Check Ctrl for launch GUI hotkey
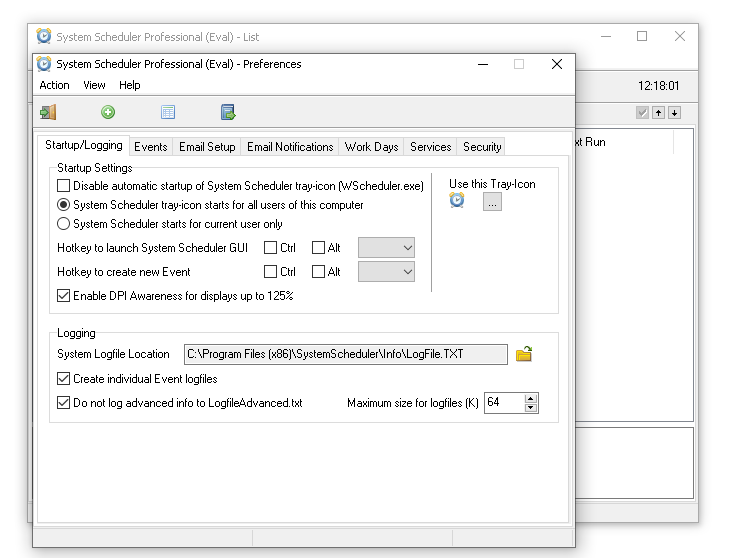The image size is (732, 558). [x=270, y=248]
